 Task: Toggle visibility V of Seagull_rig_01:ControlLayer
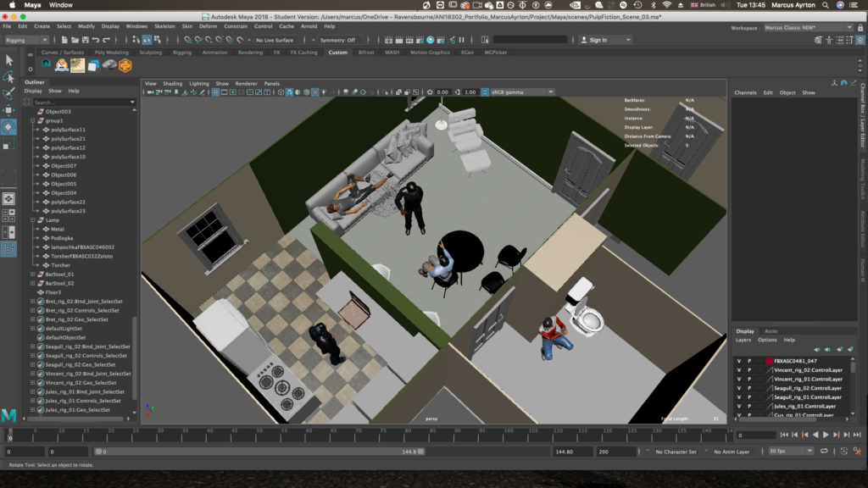(x=739, y=397)
